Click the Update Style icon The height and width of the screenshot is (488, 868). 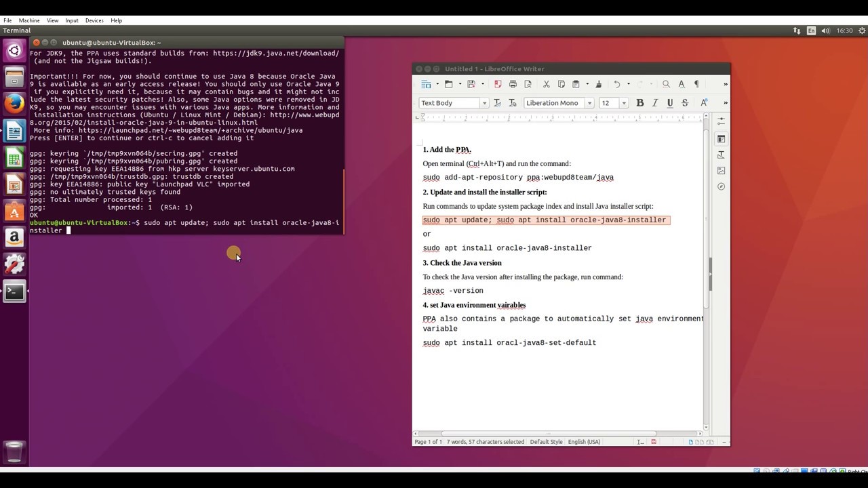point(497,103)
